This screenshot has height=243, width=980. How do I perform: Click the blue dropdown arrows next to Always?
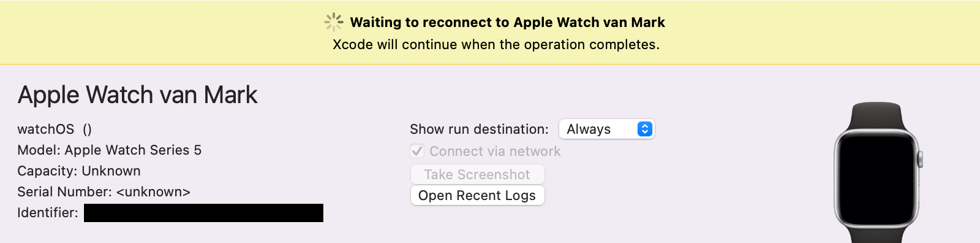[645, 129]
